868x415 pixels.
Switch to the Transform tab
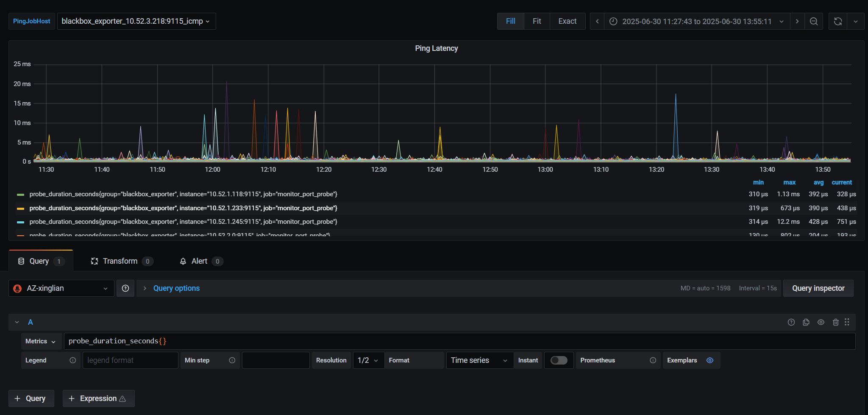click(x=120, y=261)
